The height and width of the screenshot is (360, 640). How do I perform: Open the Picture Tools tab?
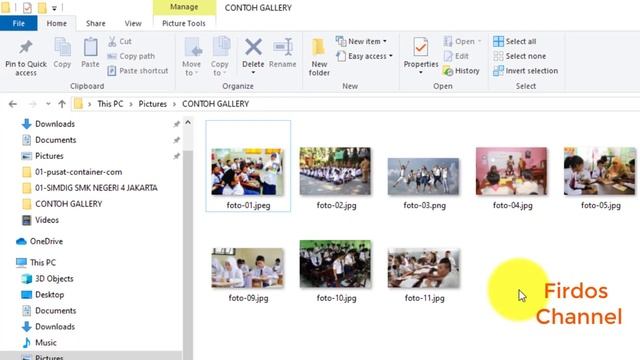coord(184,23)
